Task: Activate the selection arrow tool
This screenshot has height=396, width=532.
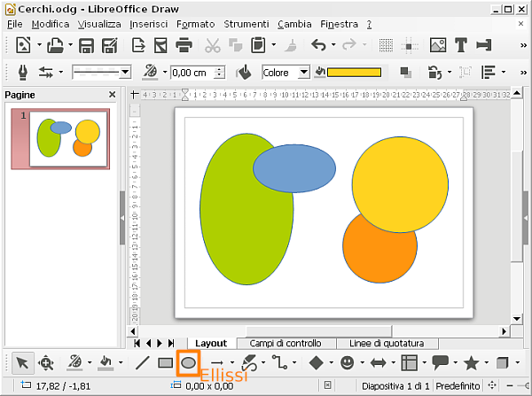Action: tap(23, 362)
